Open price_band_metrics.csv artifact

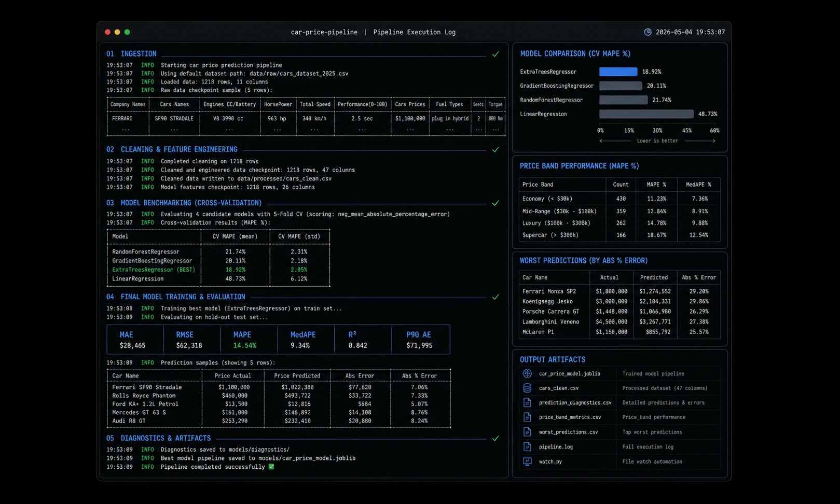tap(570, 417)
